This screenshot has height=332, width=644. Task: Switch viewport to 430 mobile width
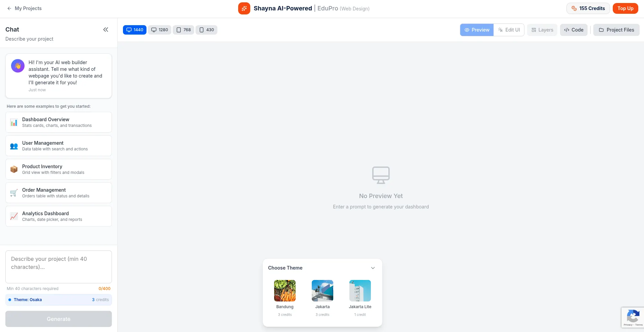point(207,30)
